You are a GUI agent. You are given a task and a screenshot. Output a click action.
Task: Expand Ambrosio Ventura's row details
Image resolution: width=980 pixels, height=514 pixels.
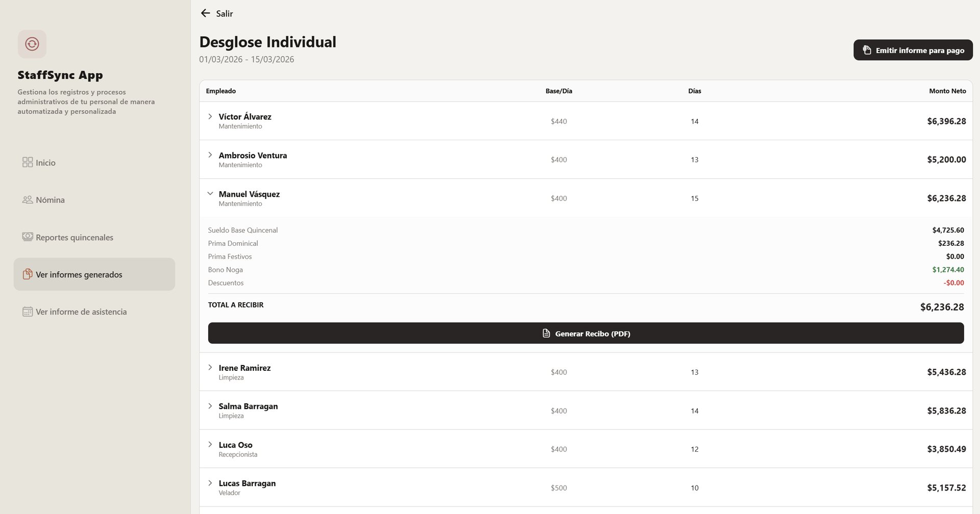click(210, 155)
